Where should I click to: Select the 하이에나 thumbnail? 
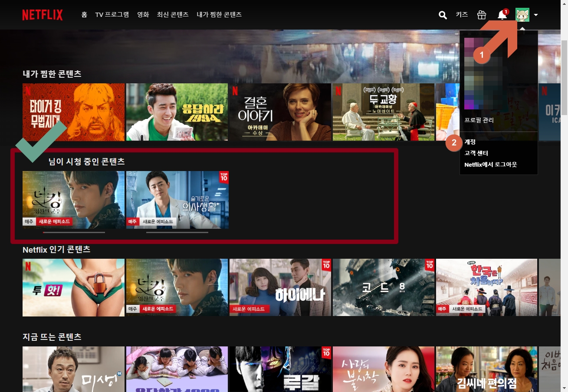[x=280, y=287]
